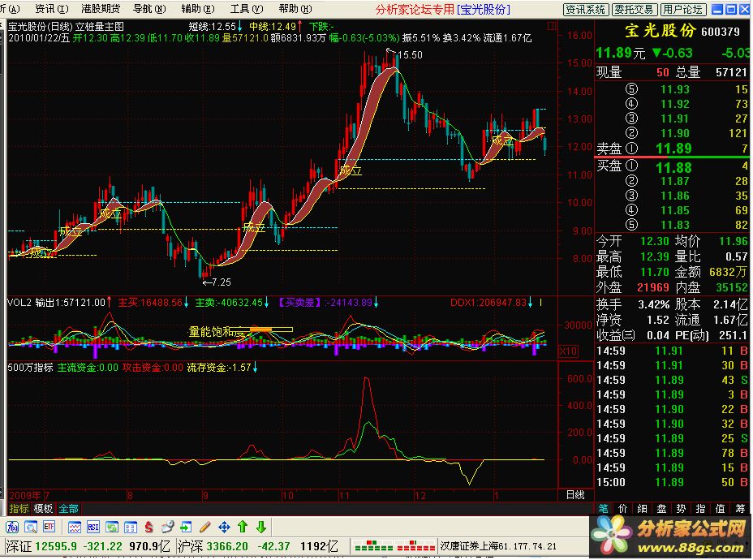Open the multi-panel grid layout icon
Screen dimensions: 753x560
131,528
